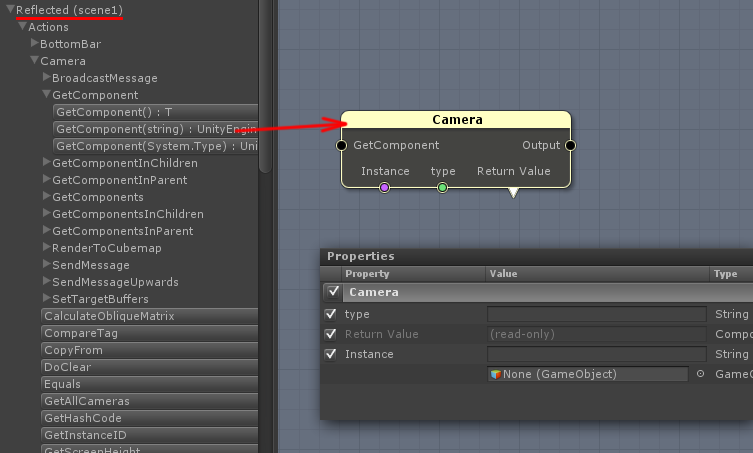Viewport: 753px width, 453px height.
Task: Expand the GetComponentsInChildren node
Action: [x=47, y=213]
